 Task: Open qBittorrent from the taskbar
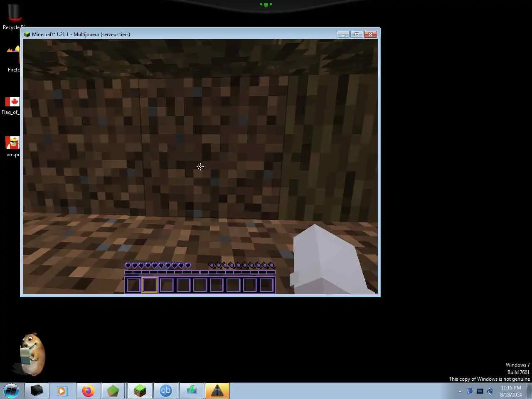pos(165,391)
